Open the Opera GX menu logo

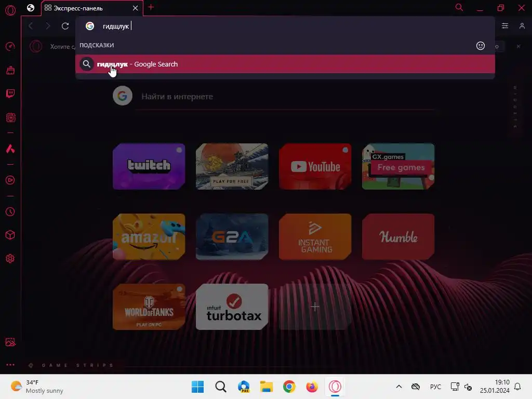10,10
